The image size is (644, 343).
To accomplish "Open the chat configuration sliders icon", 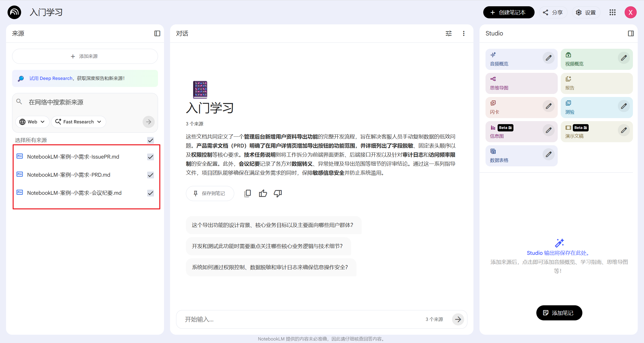I will coord(449,33).
